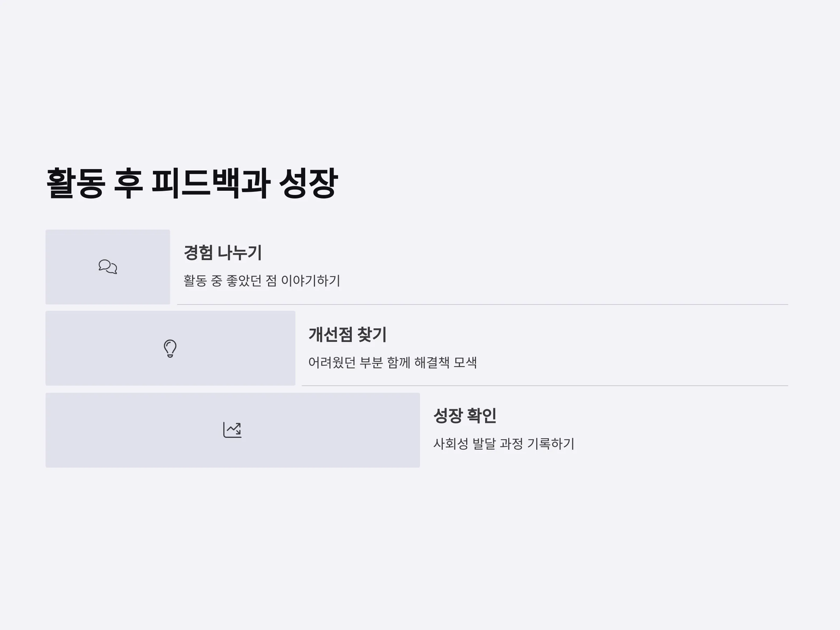Click the light bulb icon
The width and height of the screenshot is (840, 630).
(170, 348)
